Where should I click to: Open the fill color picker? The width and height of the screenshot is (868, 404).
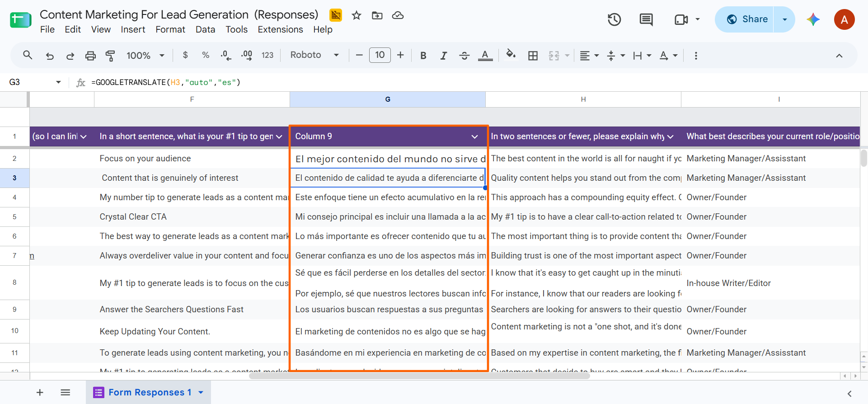[511, 55]
